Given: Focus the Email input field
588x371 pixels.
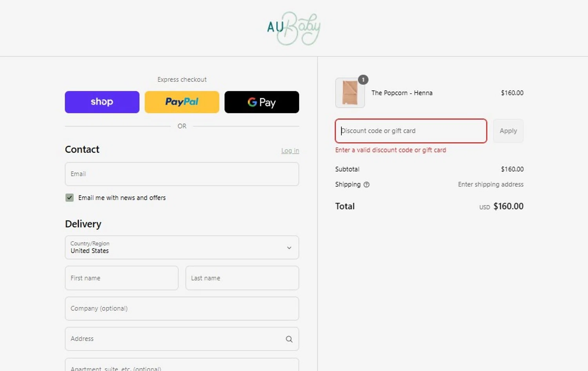Looking at the screenshot, I should tap(182, 174).
